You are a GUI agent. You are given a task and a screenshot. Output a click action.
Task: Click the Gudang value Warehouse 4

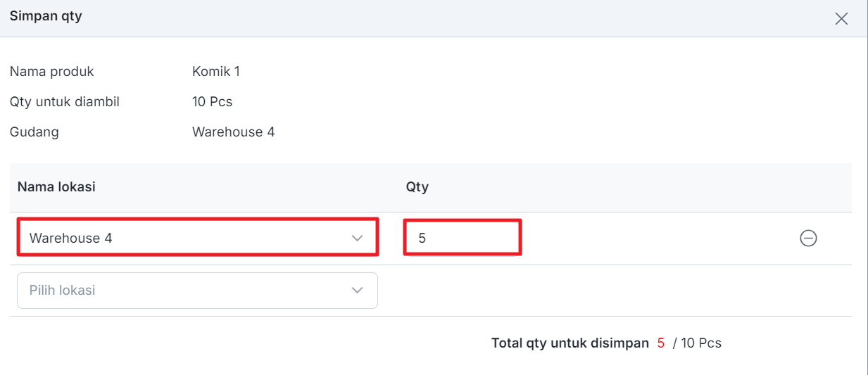(x=234, y=132)
